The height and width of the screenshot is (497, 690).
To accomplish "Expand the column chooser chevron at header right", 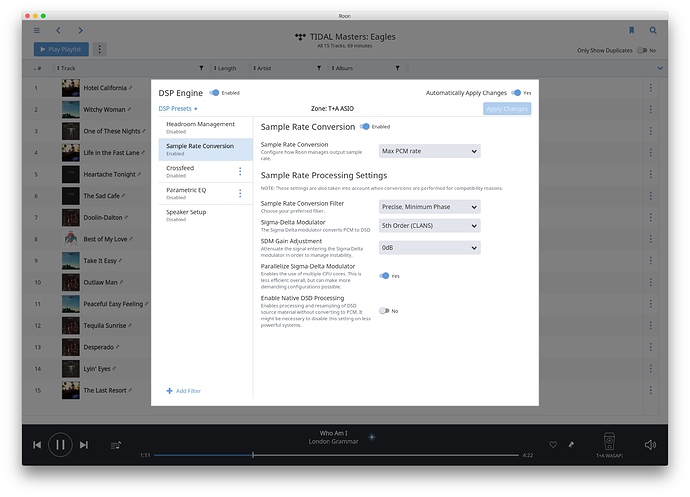I will point(660,68).
